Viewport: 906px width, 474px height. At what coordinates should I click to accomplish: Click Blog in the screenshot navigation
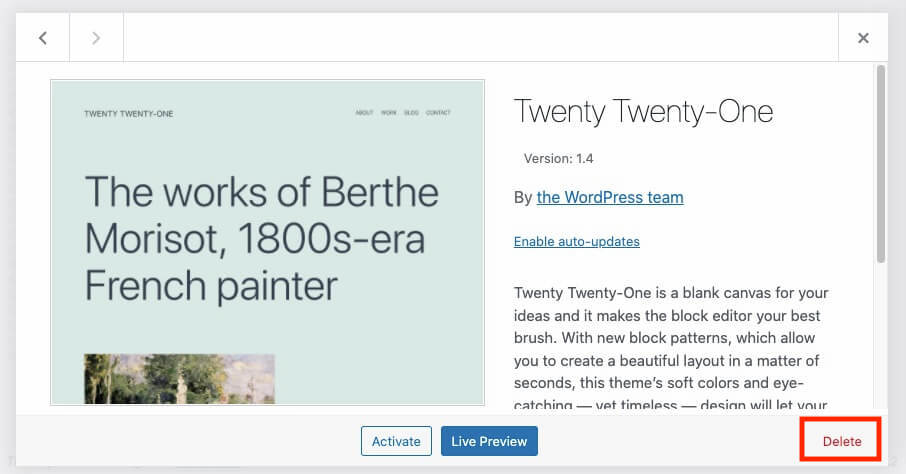411,113
